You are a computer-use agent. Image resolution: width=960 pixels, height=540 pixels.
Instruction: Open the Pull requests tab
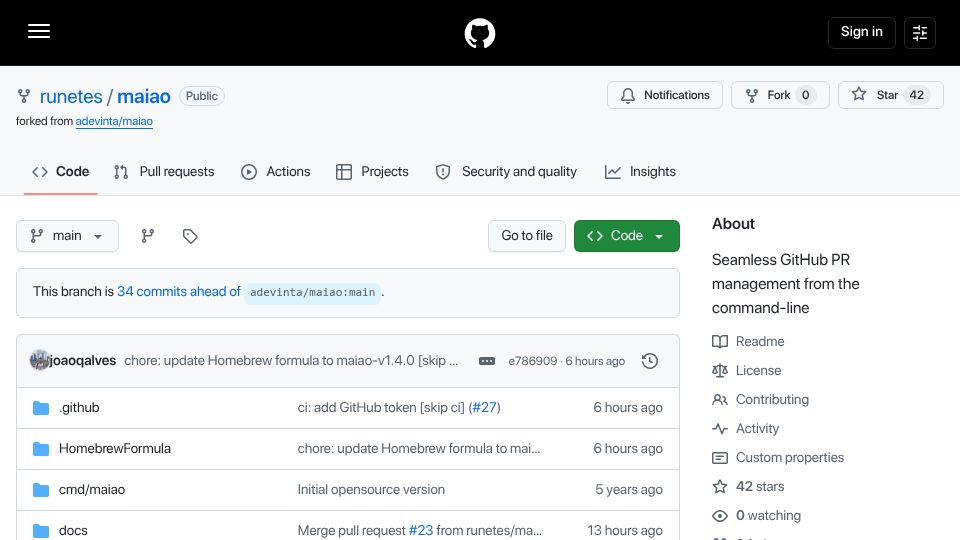[164, 171]
